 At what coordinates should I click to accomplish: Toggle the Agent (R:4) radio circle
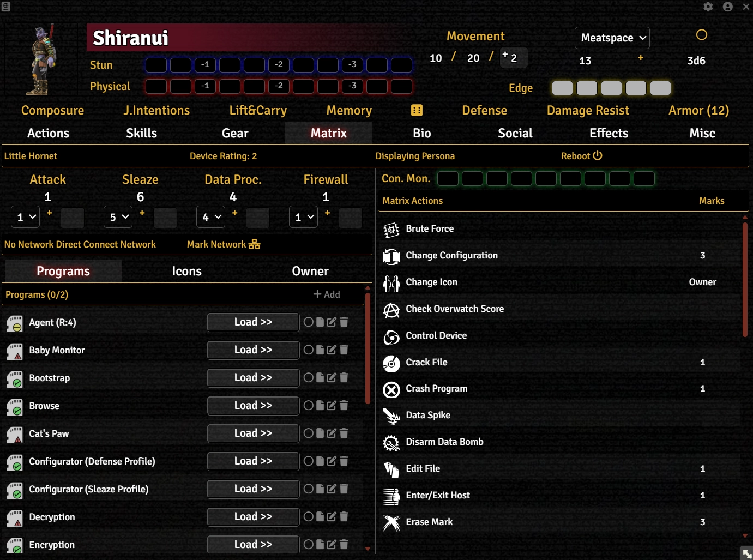tap(309, 322)
